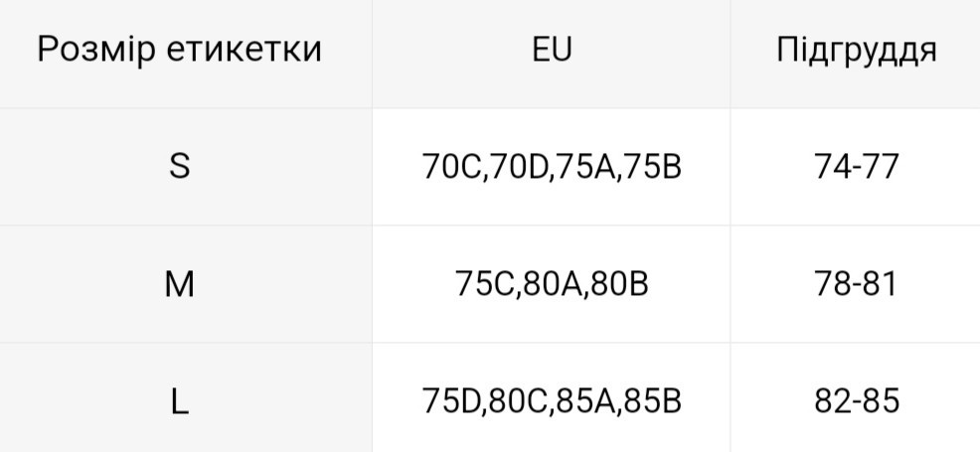Select 80C in the L row
The image size is (980, 452).
[x=521, y=401]
